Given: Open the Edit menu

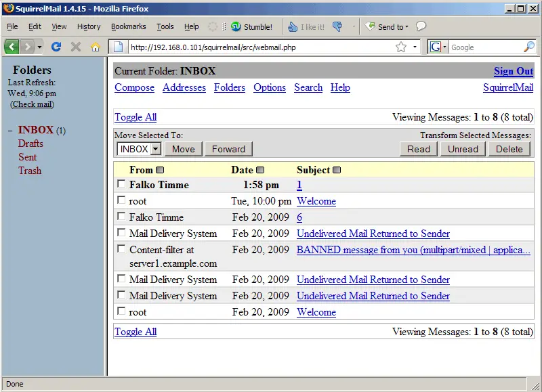Looking at the screenshot, I should [x=35, y=26].
